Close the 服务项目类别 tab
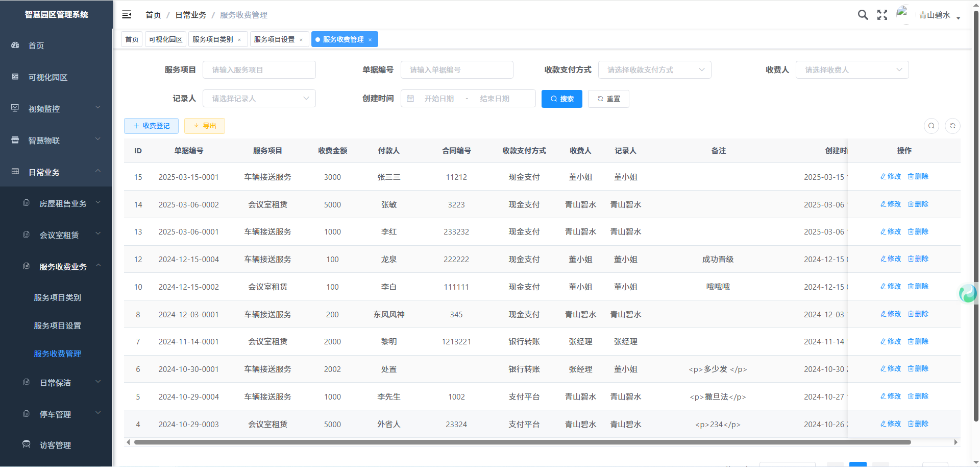Screen dimensions: 980x467 (x=239, y=40)
